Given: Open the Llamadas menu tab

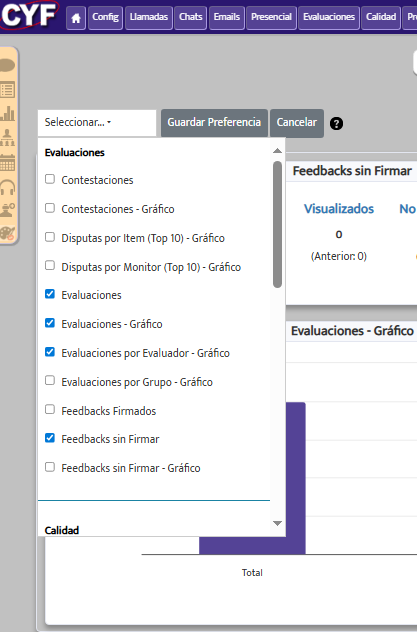Looking at the screenshot, I should [149, 18].
